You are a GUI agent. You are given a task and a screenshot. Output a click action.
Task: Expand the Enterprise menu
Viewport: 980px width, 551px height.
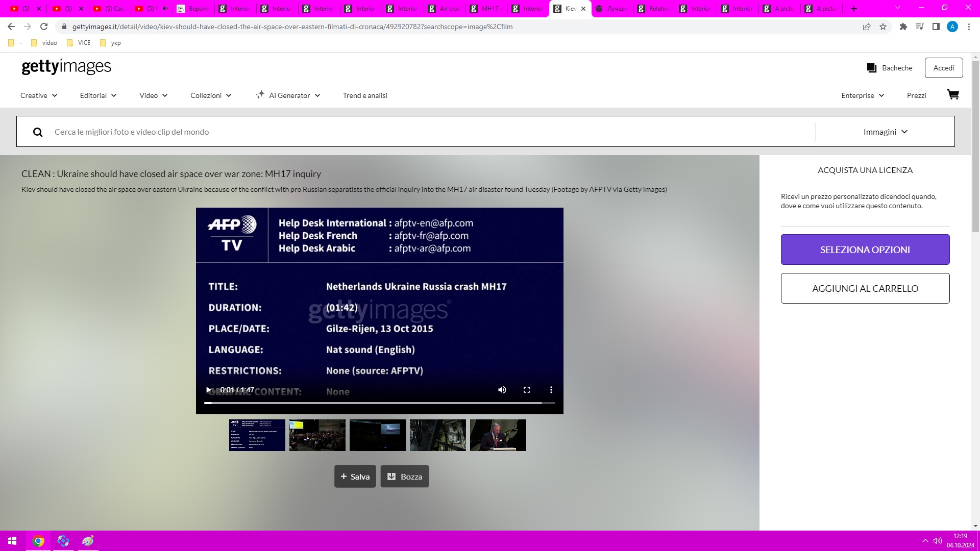click(863, 95)
